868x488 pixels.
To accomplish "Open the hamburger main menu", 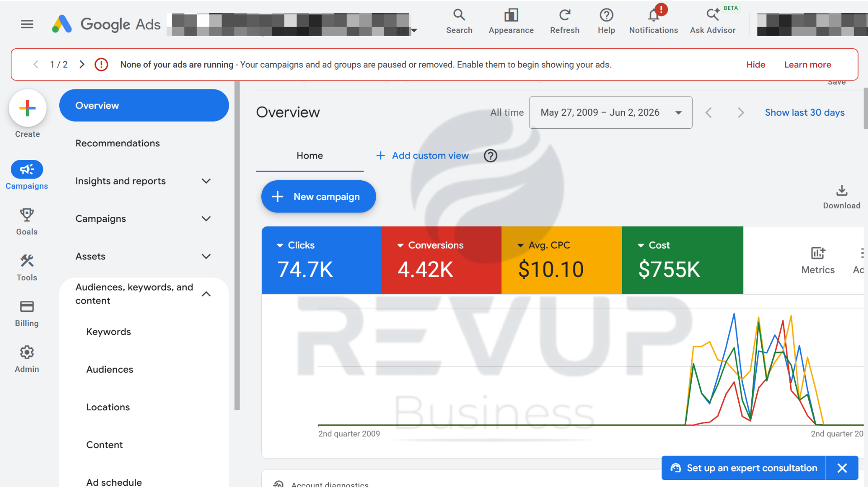I will (x=27, y=24).
